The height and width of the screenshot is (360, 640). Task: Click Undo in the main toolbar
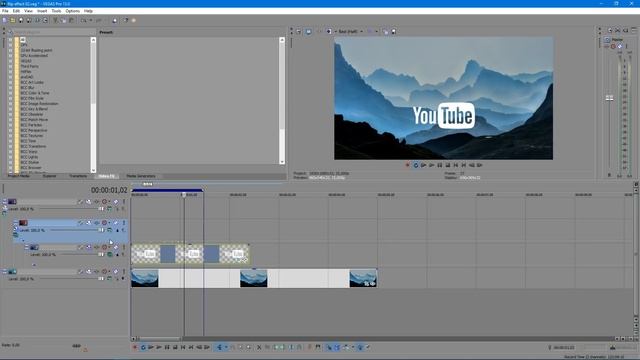tap(84, 20)
